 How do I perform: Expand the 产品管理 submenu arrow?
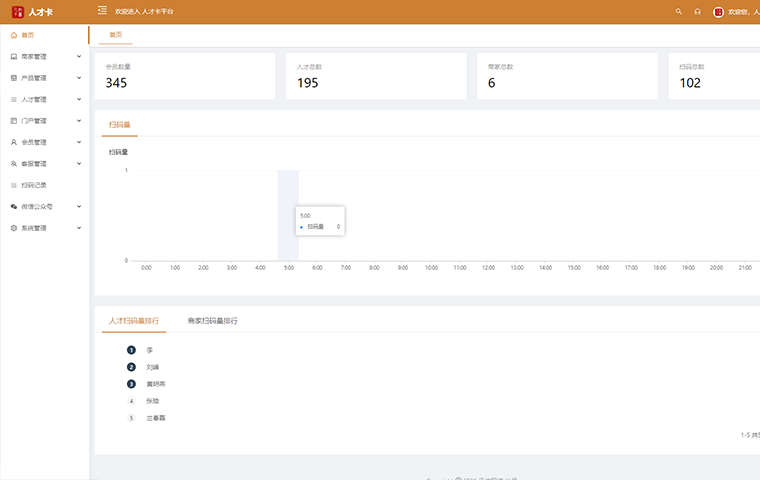(x=79, y=78)
